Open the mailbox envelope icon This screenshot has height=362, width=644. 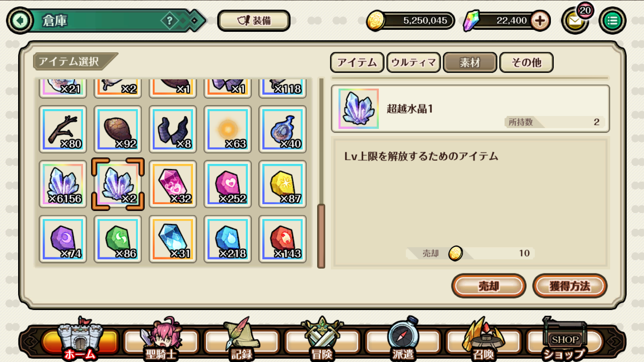point(575,21)
